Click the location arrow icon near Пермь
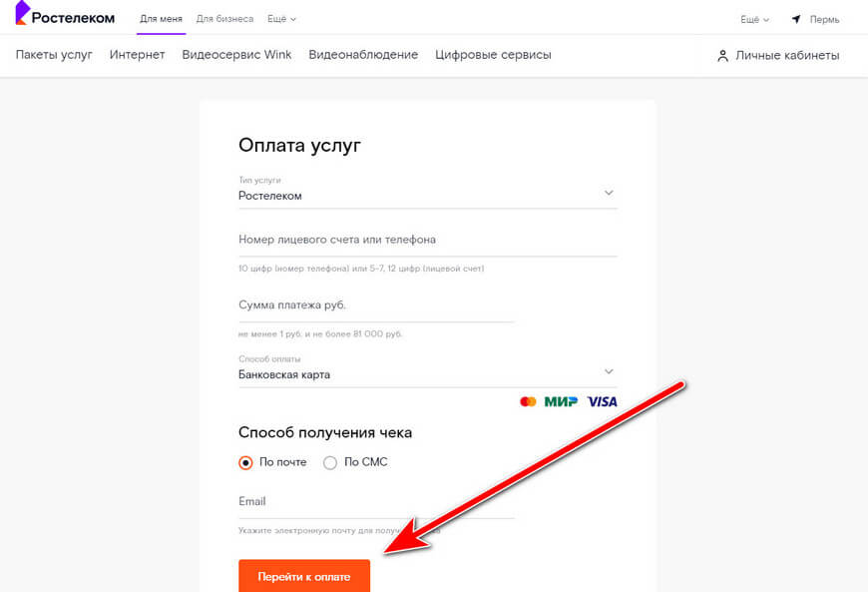868x592 pixels. (x=796, y=19)
